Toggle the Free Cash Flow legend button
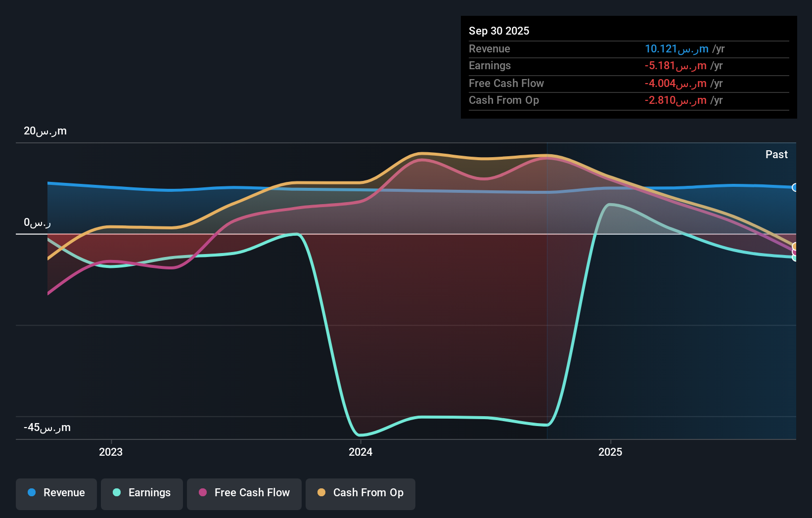Viewport: 812px width, 518px height. tap(244, 494)
